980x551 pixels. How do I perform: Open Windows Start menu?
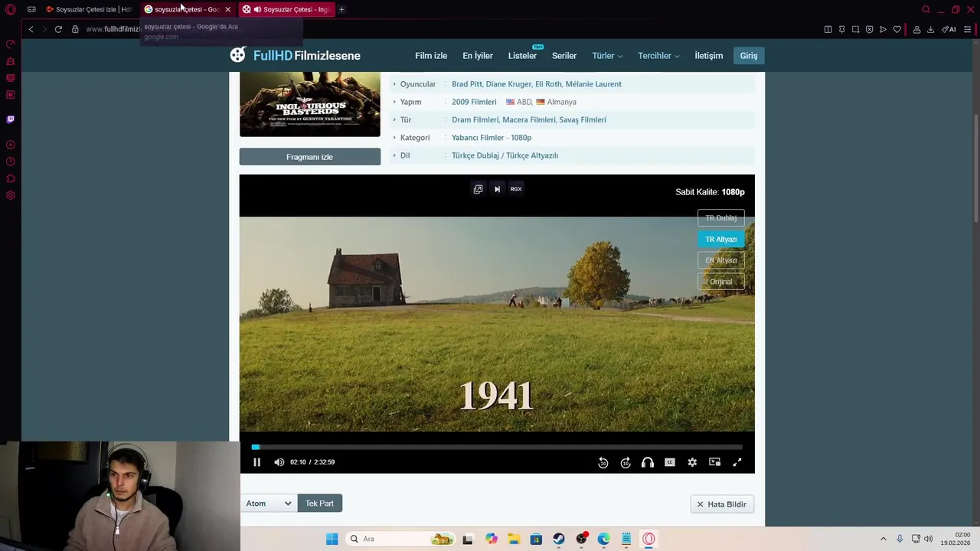(332, 539)
